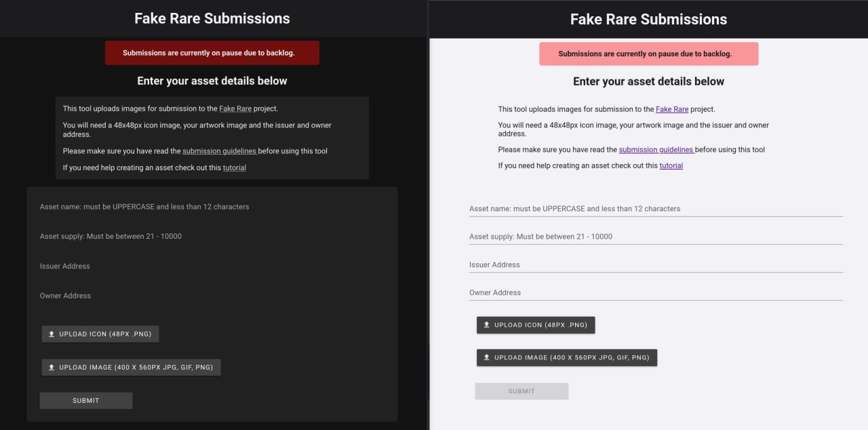The image size is (868, 430).
Task: Select Owner Address field in light panel
Action: pos(656,292)
